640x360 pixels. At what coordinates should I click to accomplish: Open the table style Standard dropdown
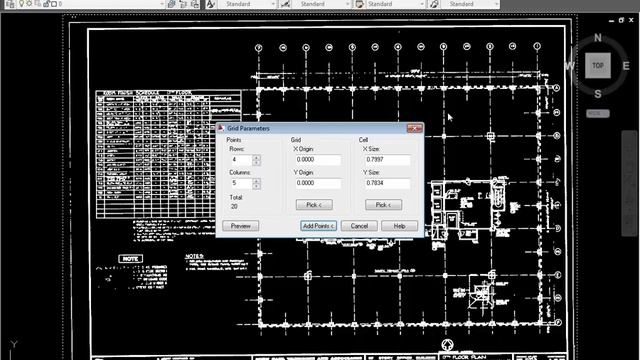click(422, 4)
